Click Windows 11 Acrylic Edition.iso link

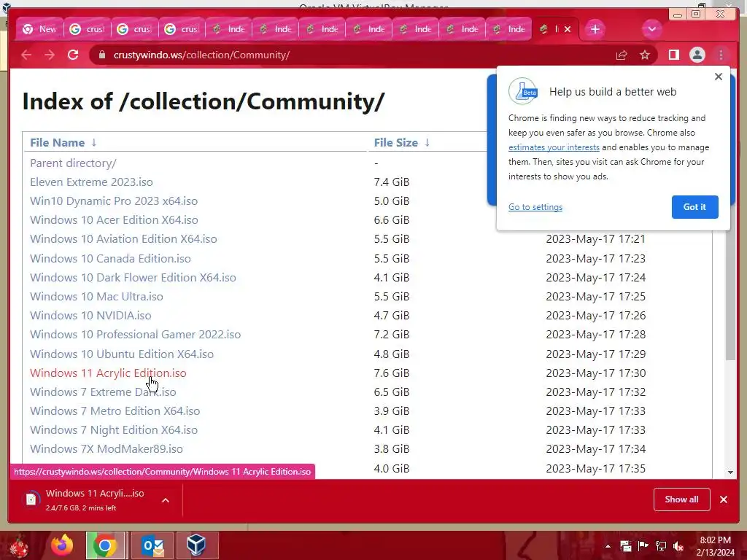click(108, 373)
